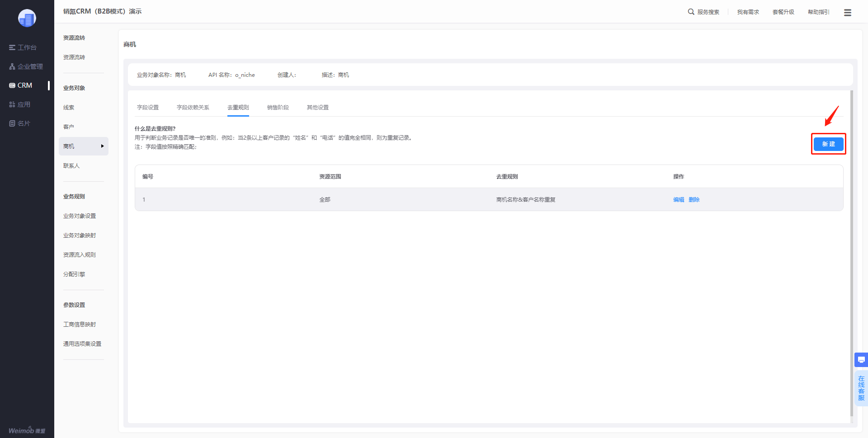This screenshot has width=868, height=438.
Task: Switch to the 销售阶段 tab
Action: point(278,108)
